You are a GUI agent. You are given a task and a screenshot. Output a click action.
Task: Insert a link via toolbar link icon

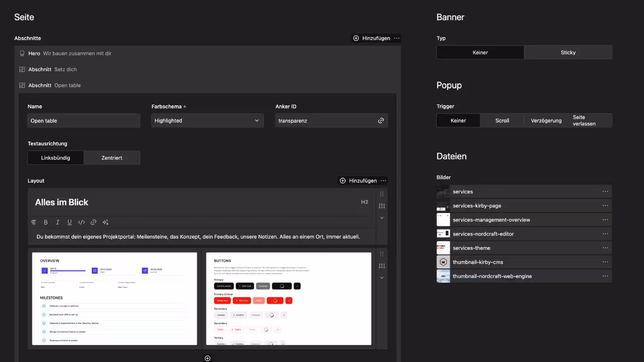(94, 222)
